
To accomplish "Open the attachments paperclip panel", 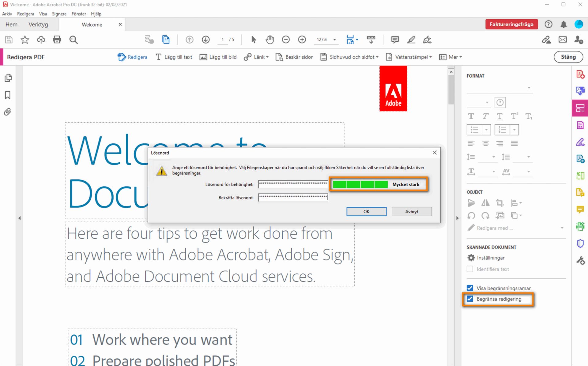I will click(x=8, y=112).
